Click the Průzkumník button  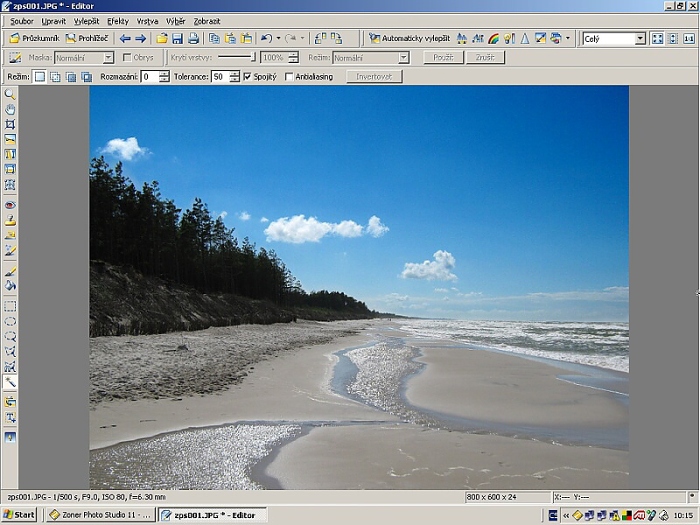34,38
